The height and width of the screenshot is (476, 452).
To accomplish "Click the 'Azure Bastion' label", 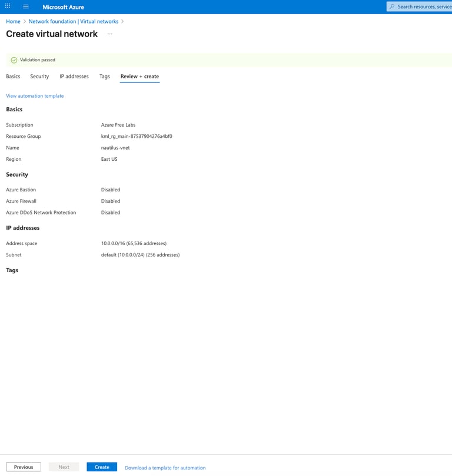I will click(21, 190).
